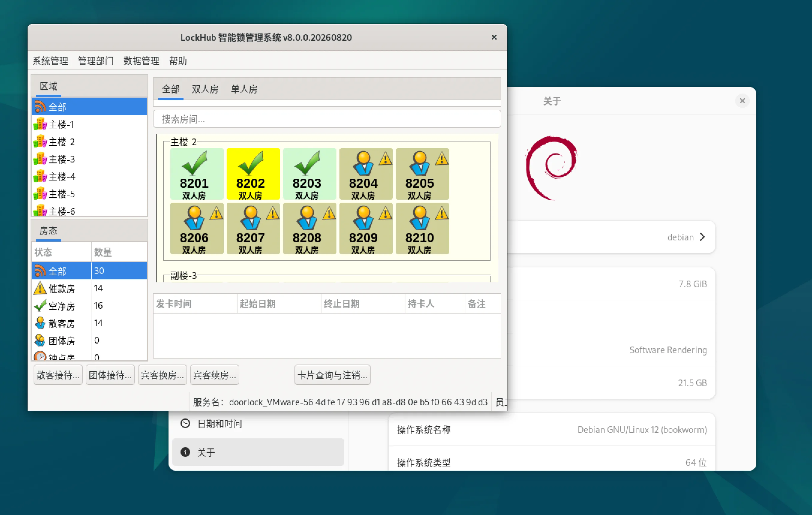Click the 主楼-4 building icon

tap(40, 176)
